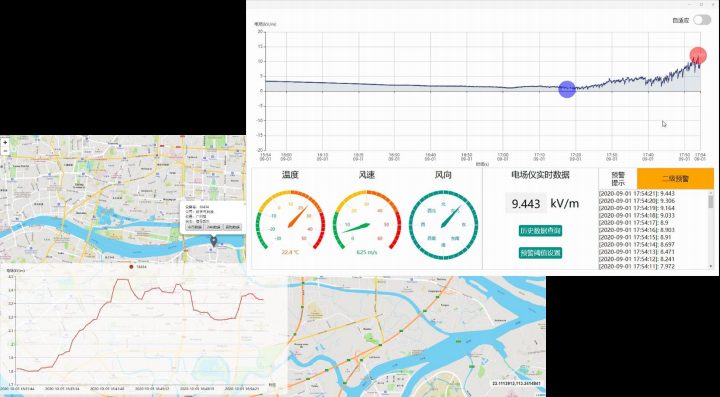Click the dark location pin on the map
The image size is (720, 397).
click(x=214, y=240)
